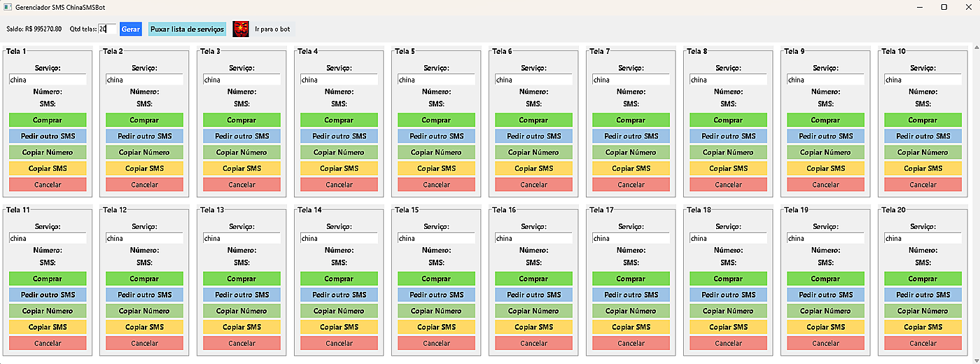
Task: Open the Ir para o bot link
Action: click(272, 29)
